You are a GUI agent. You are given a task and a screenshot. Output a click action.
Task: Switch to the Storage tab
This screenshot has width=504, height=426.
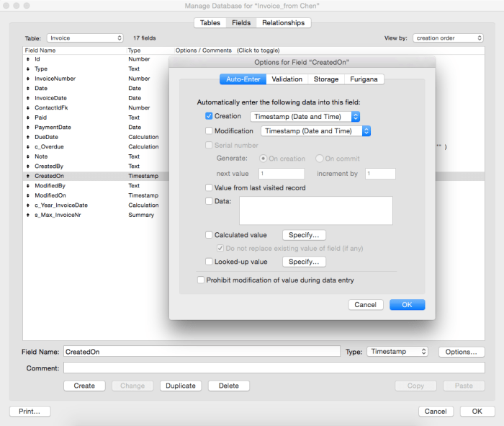(x=325, y=79)
